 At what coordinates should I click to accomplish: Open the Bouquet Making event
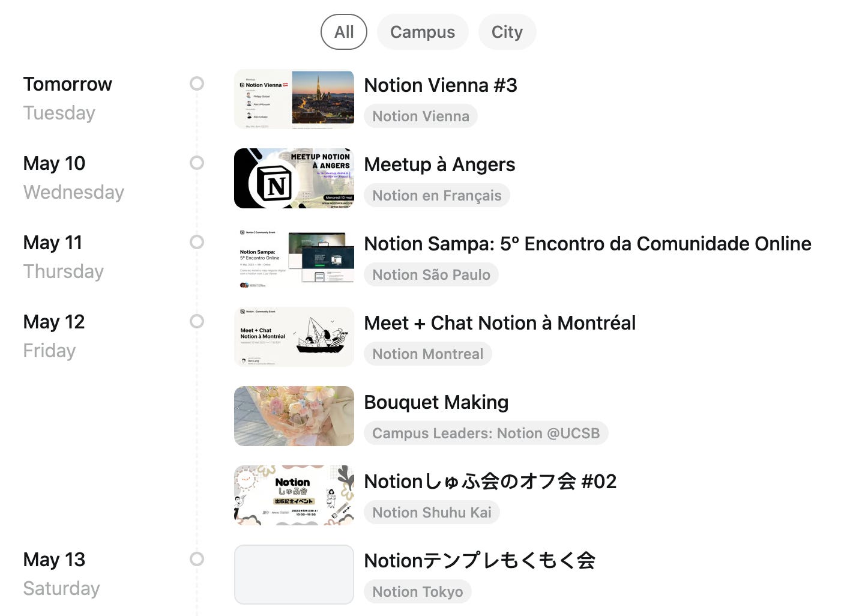pyautogui.click(x=436, y=402)
